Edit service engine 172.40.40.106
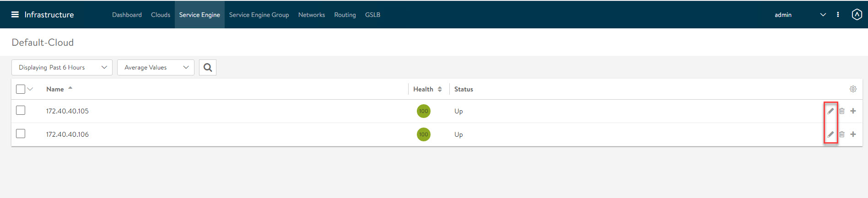The image size is (868, 198). point(830,134)
